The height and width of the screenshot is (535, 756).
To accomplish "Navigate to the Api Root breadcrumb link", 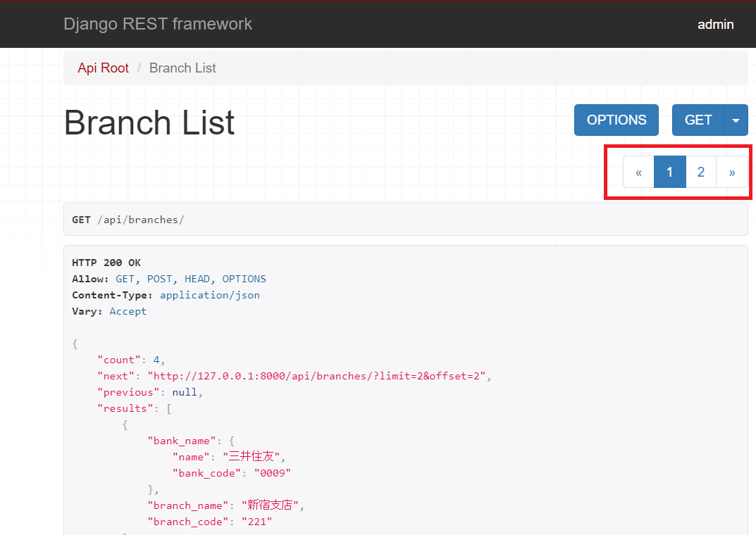I will (x=103, y=68).
